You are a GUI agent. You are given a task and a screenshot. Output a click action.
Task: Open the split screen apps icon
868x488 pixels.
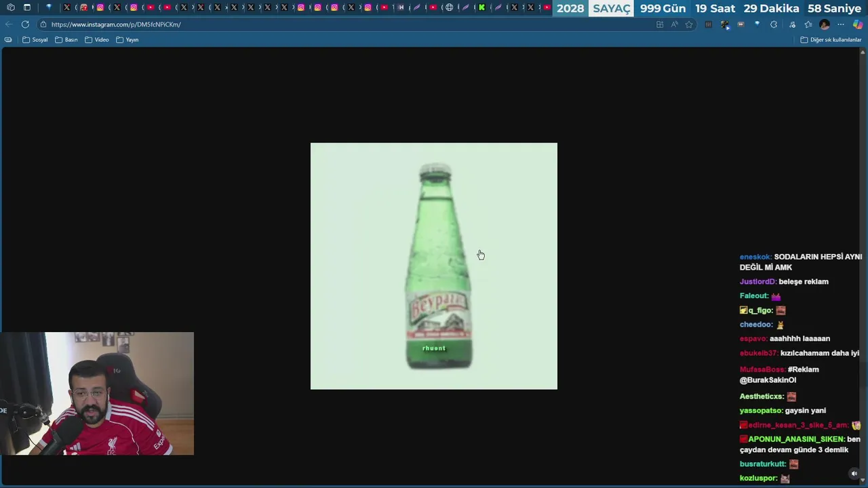click(660, 24)
